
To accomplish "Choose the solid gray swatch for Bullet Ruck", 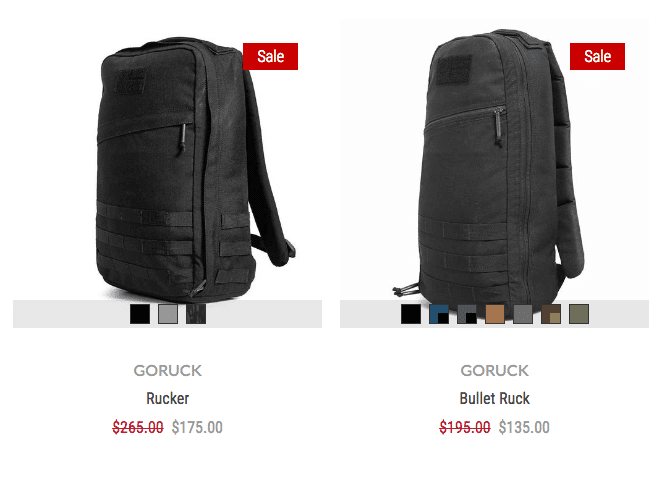I will (523, 314).
